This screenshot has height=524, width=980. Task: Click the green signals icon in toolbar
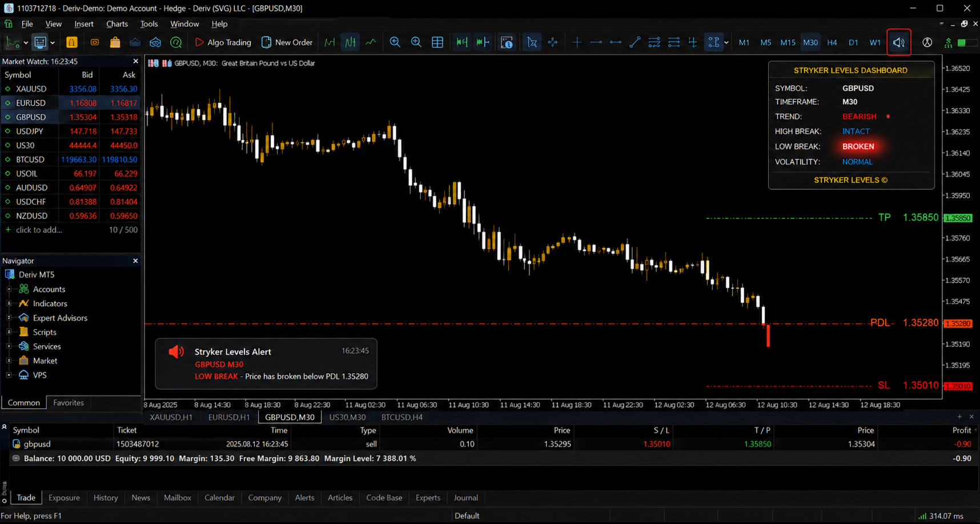click(948, 42)
